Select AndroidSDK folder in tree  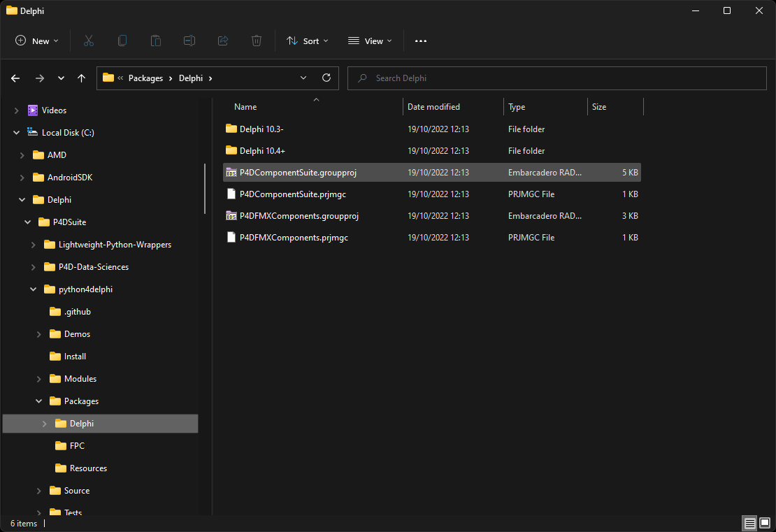pyautogui.click(x=70, y=177)
